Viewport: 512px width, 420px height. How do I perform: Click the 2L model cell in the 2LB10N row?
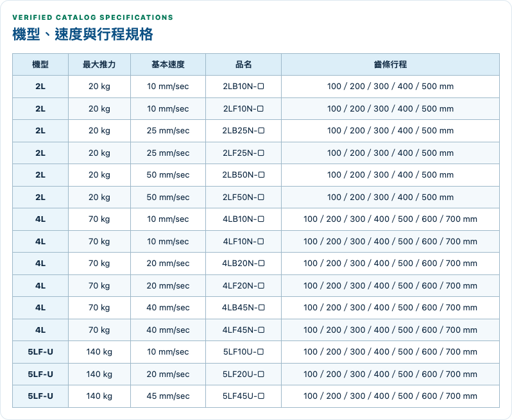click(40, 87)
